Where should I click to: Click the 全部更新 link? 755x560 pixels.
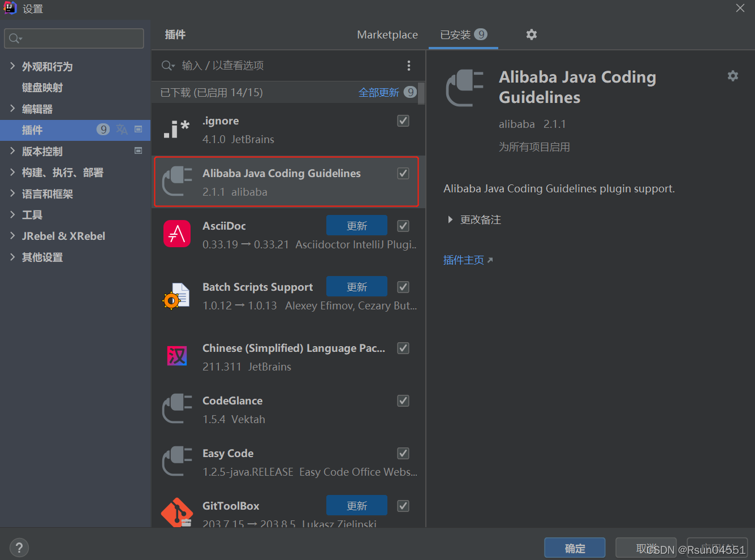378,92
